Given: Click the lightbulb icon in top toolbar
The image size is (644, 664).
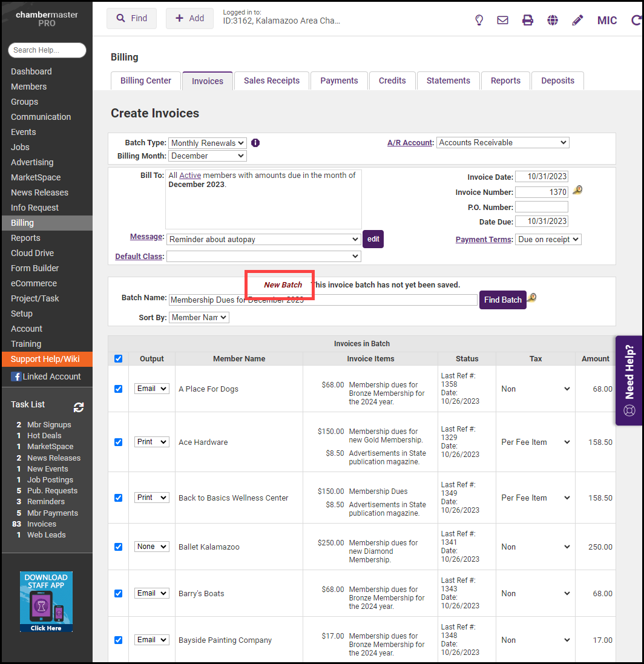Looking at the screenshot, I should click(x=479, y=20).
